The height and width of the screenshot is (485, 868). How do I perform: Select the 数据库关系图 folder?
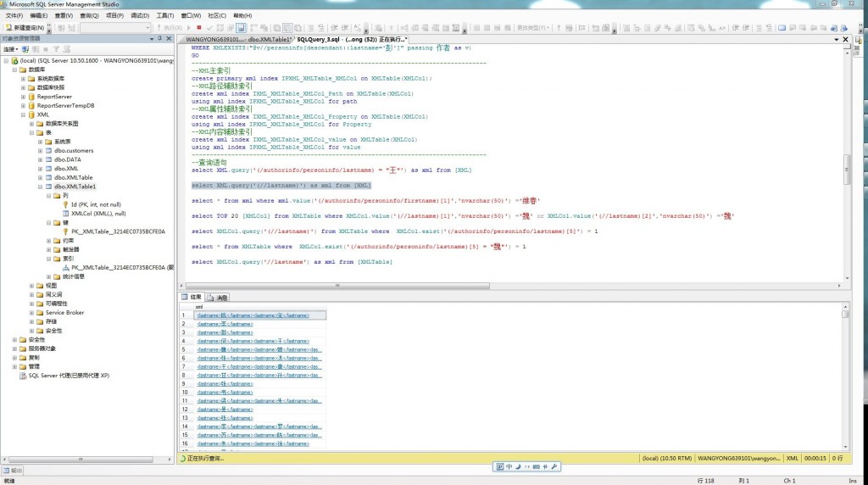click(61, 124)
